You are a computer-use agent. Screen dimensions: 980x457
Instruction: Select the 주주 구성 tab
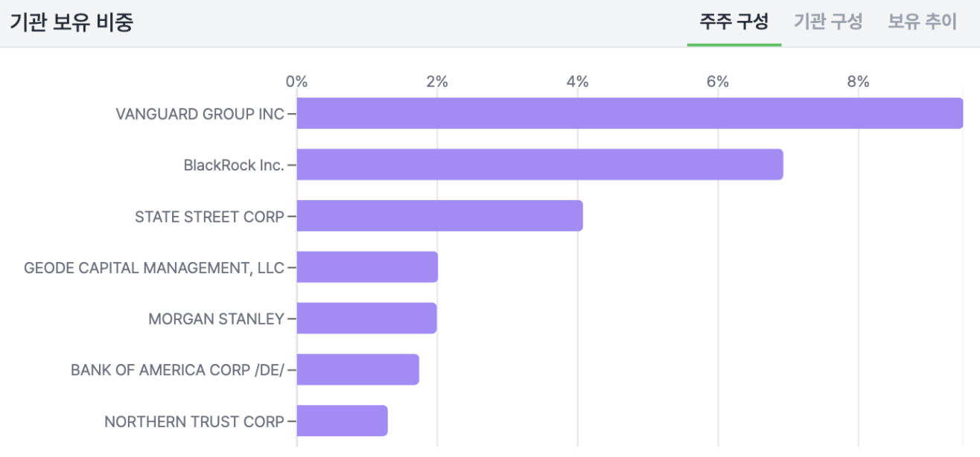coord(734,22)
